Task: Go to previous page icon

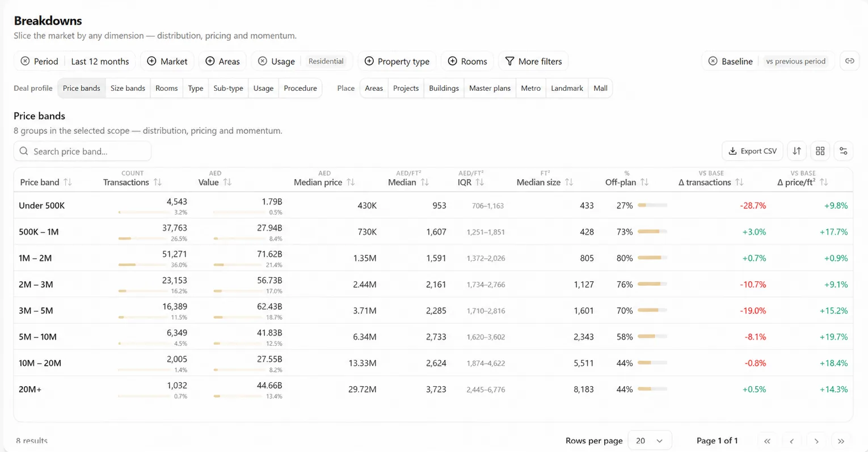Action: (x=791, y=441)
